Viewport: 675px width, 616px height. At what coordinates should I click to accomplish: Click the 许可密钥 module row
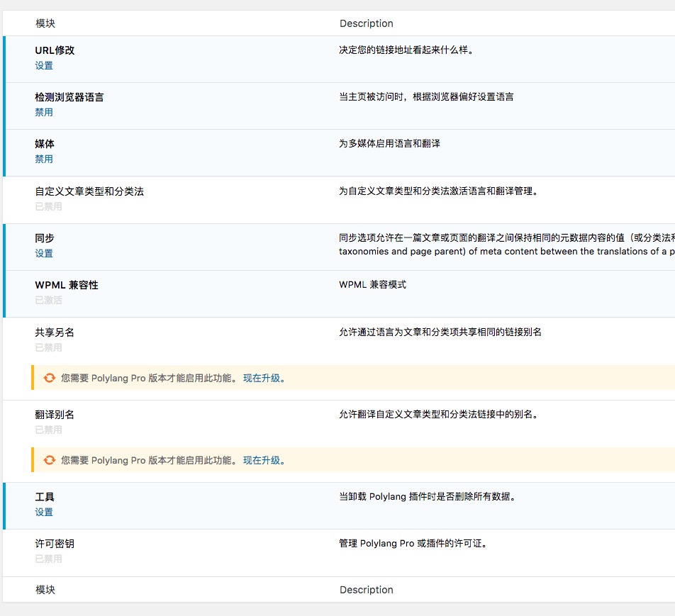[53, 544]
